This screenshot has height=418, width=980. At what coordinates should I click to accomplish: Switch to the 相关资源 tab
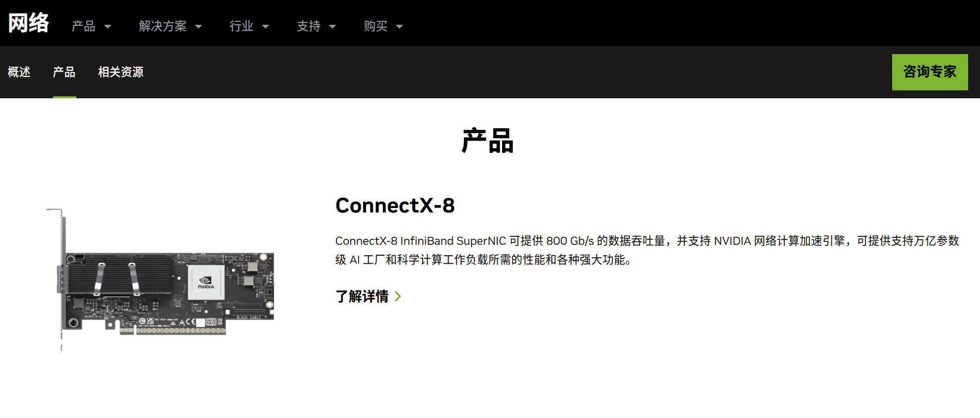coord(121,72)
